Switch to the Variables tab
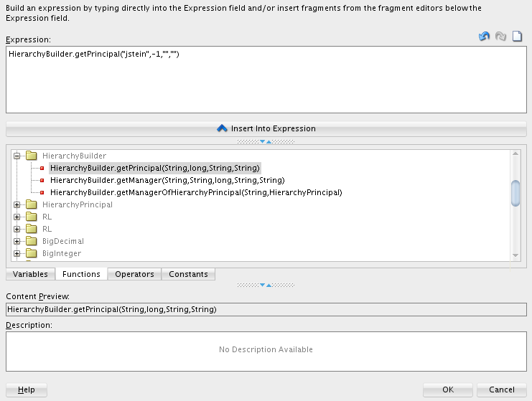Screen dimensions: 532x401 [x=31, y=274]
